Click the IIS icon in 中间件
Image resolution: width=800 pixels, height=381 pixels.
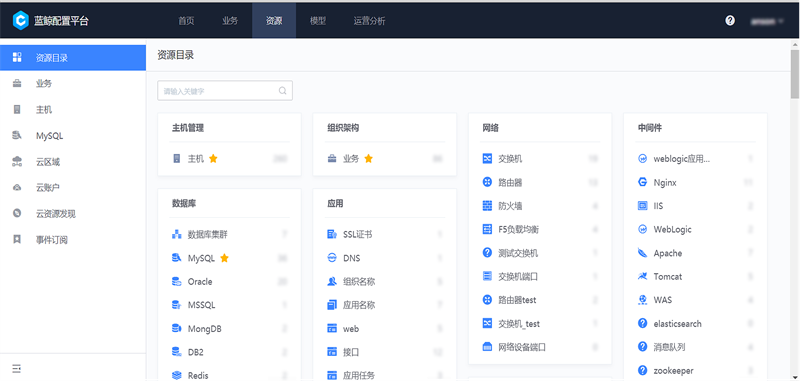[642, 206]
